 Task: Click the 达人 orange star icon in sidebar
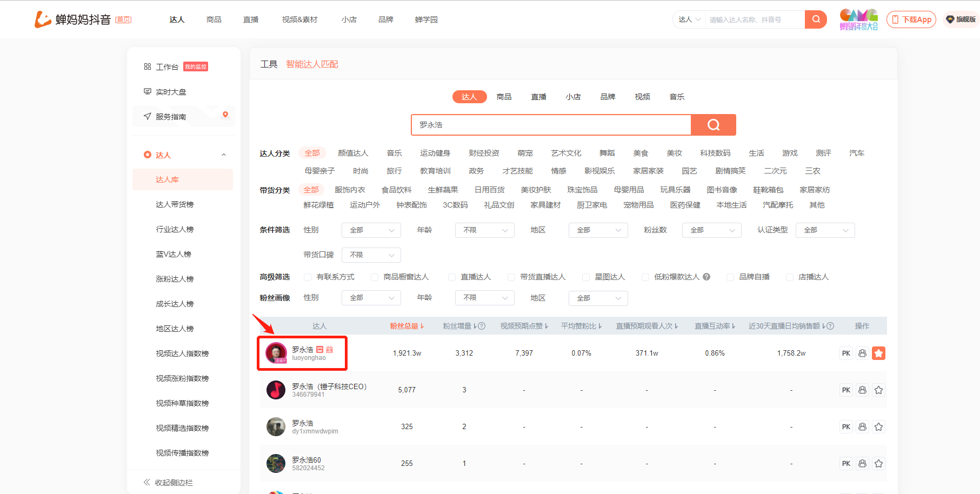(x=148, y=155)
